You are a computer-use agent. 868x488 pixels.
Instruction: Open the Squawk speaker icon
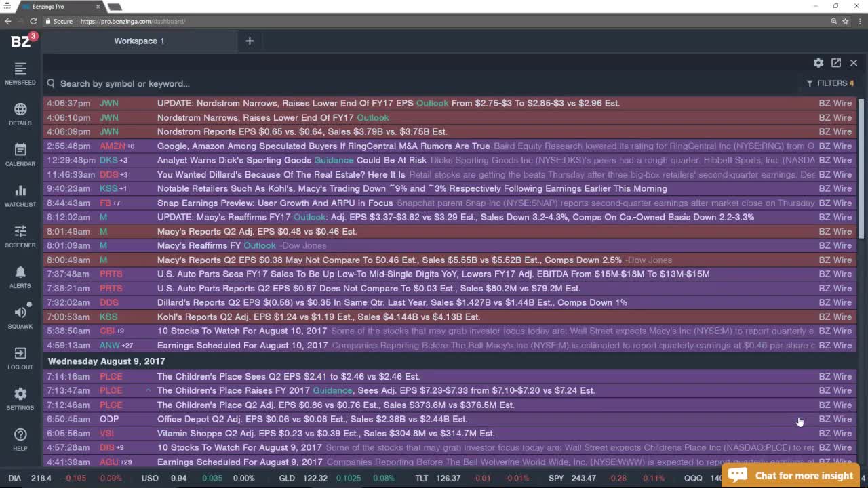click(x=20, y=317)
